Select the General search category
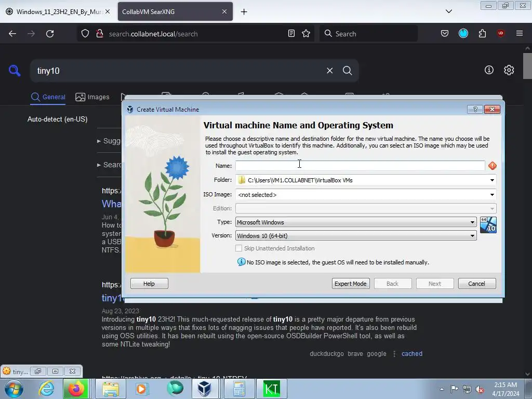Screen dimensions: 532x399 (x=48, y=97)
